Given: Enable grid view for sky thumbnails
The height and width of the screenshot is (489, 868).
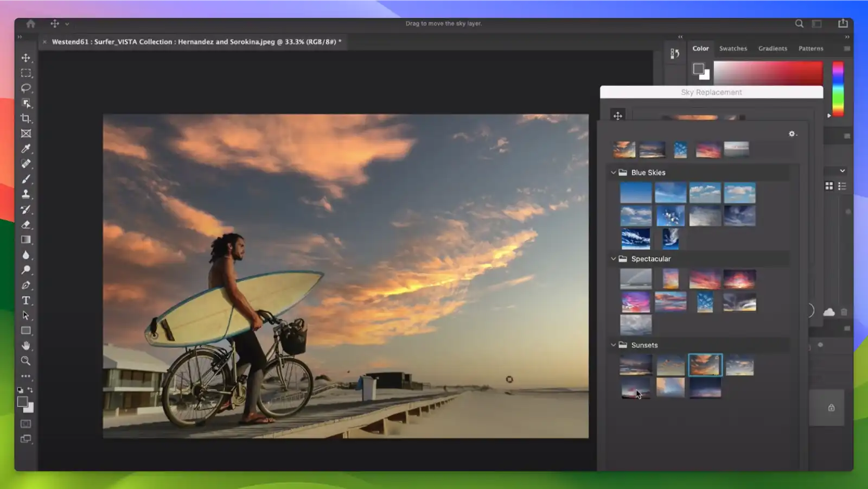Looking at the screenshot, I should (x=828, y=186).
